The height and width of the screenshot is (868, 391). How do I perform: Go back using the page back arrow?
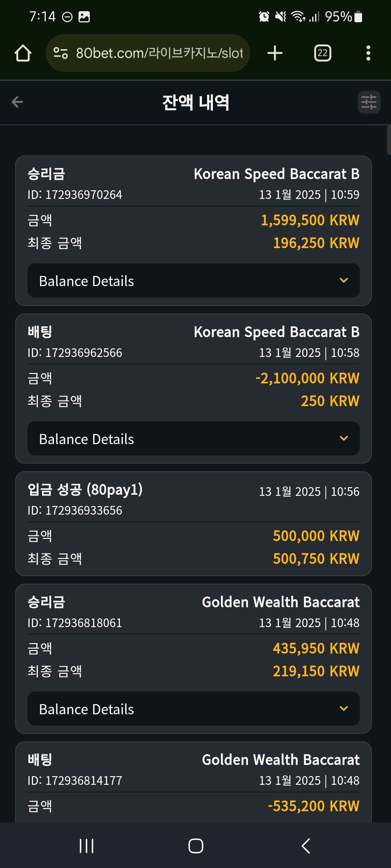(x=17, y=102)
